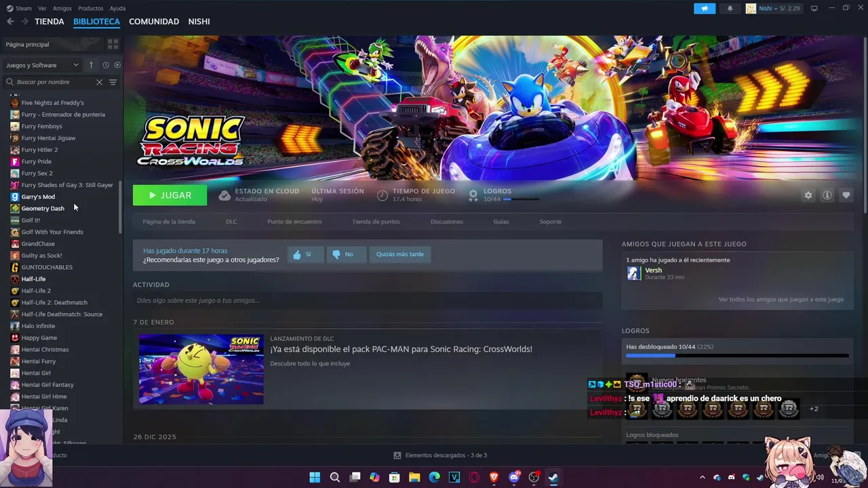Open File Explorer from the taskbar
Screen dimensions: 868x488
[x=414, y=477]
